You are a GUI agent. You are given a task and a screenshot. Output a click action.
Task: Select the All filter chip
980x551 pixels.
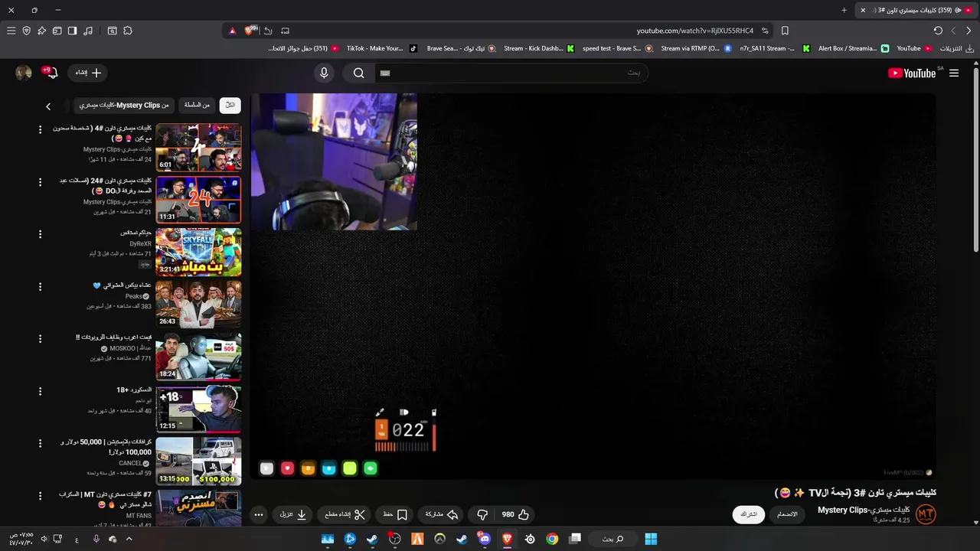(x=230, y=105)
